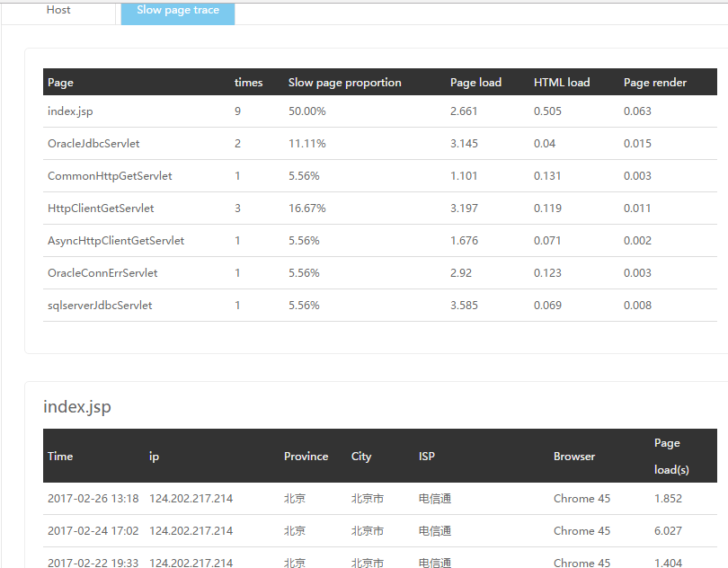This screenshot has width=728, height=568.
Task: Sort by the Browser column header
Action: click(574, 457)
